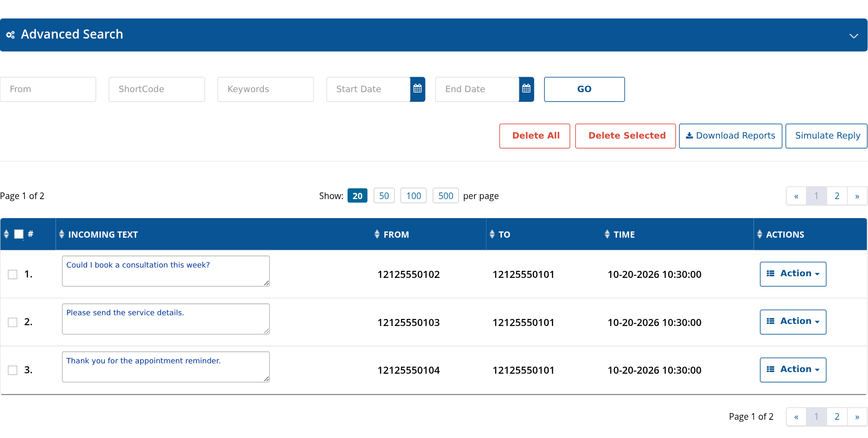Click the 'Please send the service details' text box
Screen dimensions: 868x438
pyautogui.click(x=166, y=319)
